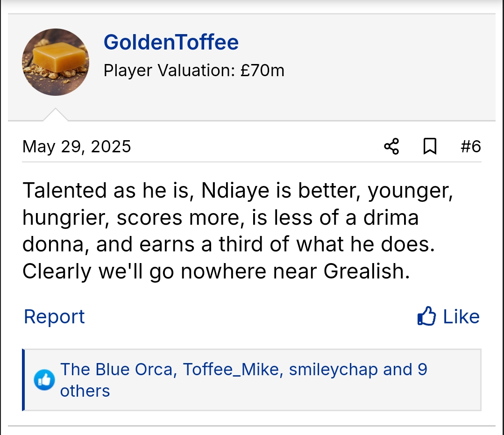Open smileychap's profile
Viewport: 504px width, 435px height.
coord(333,370)
